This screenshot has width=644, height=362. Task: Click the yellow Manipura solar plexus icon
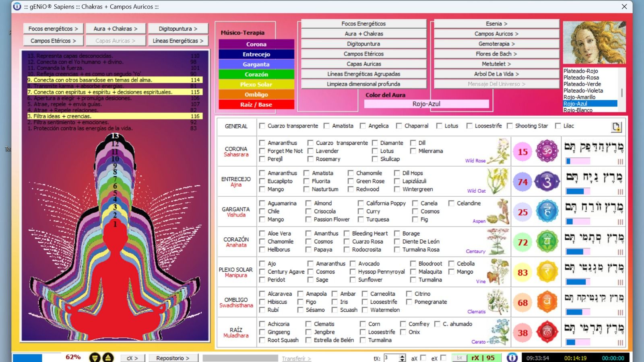coord(547,272)
